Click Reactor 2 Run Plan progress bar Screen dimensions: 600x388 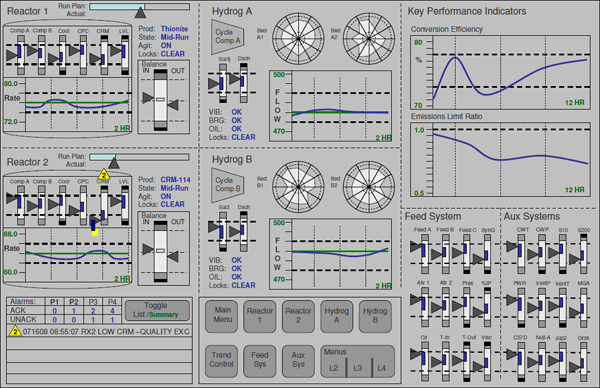pyautogui.click(x=139, y=157)
